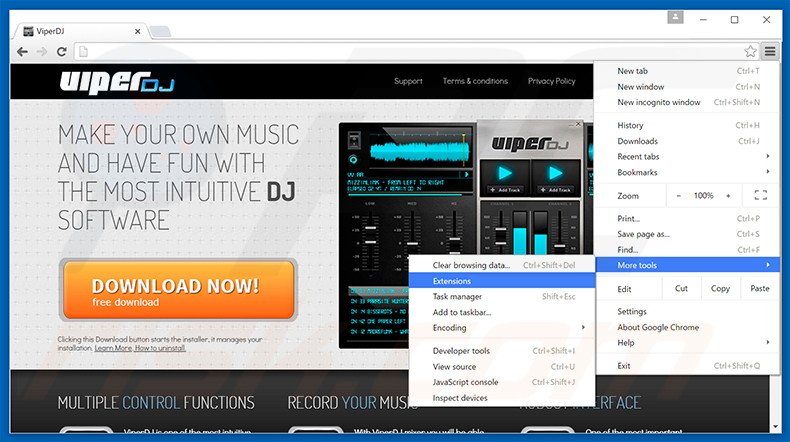Open About Google Chrome
The image size is (790, 442).
pos(687,327)
